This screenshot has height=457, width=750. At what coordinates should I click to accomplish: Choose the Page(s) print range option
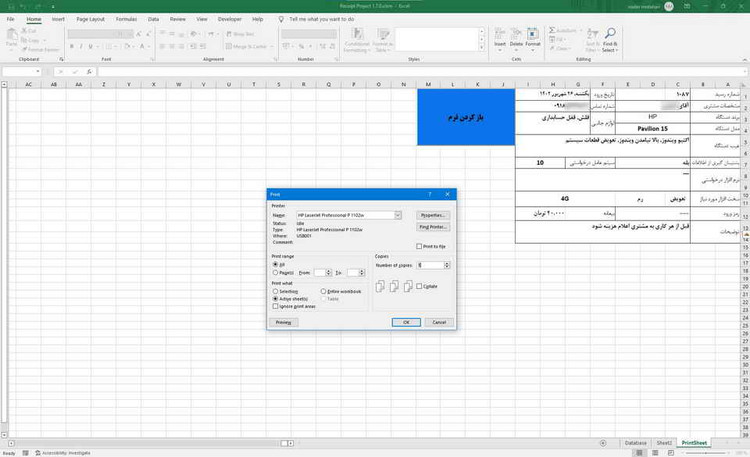point(275,272)
